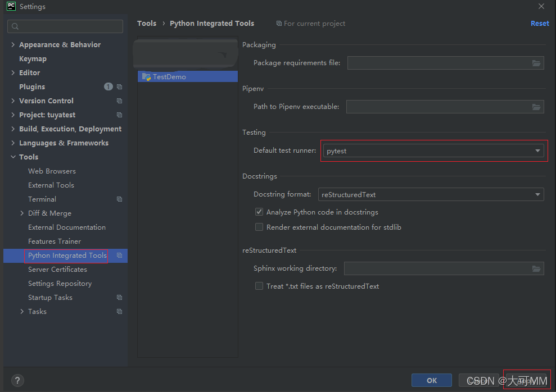
Task: Click the project-level icon beside Terminal
Action: (120, 199)
